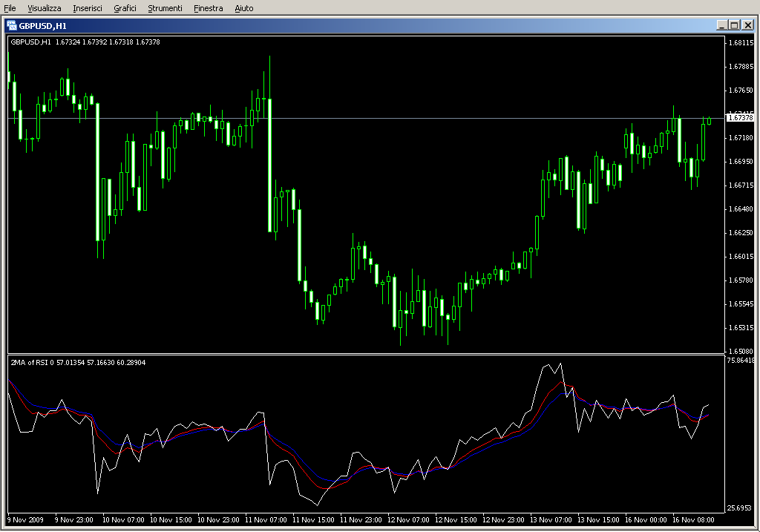Click RSI scale value 25.6953
The image size is (760, 532).
point(739,508)
